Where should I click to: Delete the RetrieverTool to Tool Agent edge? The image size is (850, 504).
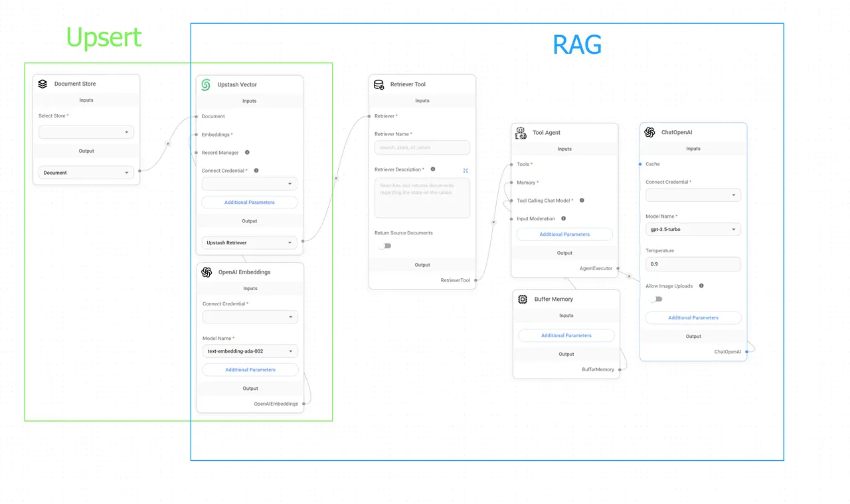(x=493, y=222)
